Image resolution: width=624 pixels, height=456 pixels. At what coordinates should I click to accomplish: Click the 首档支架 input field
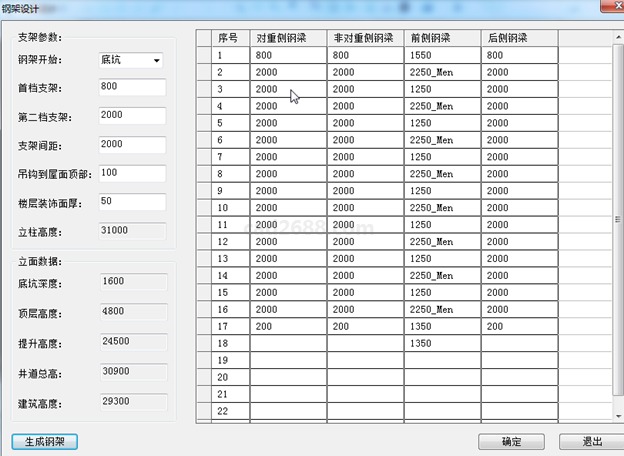pyautogui.click(x=132, y=88)
